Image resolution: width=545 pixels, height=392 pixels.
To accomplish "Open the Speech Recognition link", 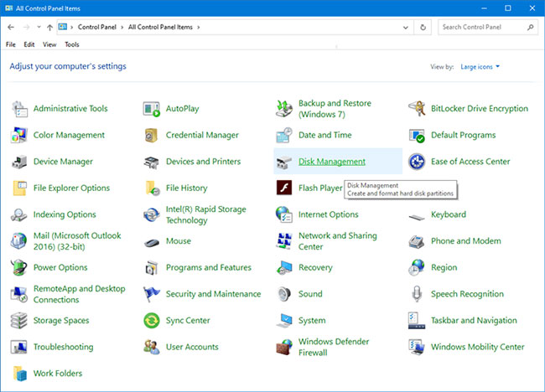I will pyautogui.click(x=467, y=294).
